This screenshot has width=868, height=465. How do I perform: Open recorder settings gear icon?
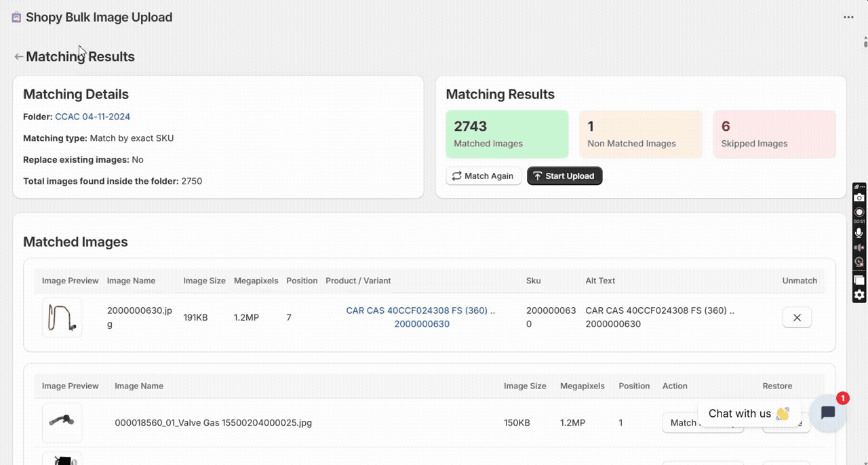click(859, 295)
